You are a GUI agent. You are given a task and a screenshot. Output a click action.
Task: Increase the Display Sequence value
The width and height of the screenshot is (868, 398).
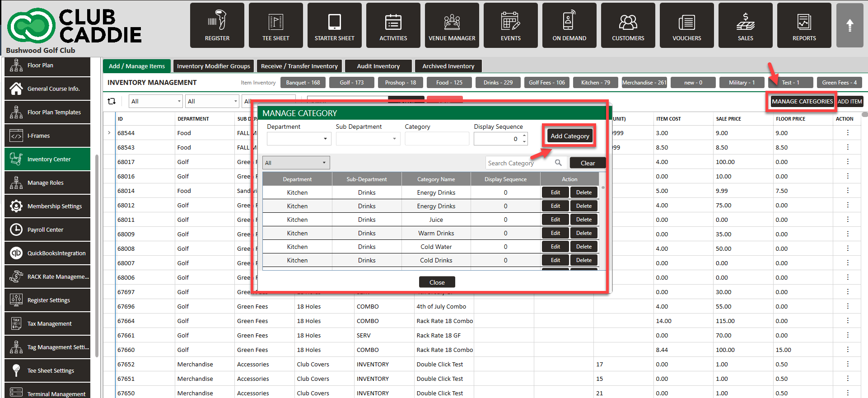click(x=524, y=136)
